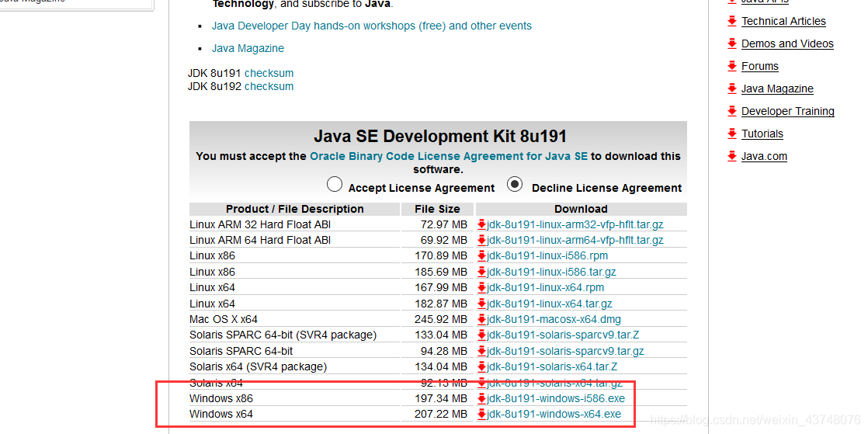Click the red arrow icon next to Tutorials
This screenshot has width=868, height=434.
[x=732, y=134]
